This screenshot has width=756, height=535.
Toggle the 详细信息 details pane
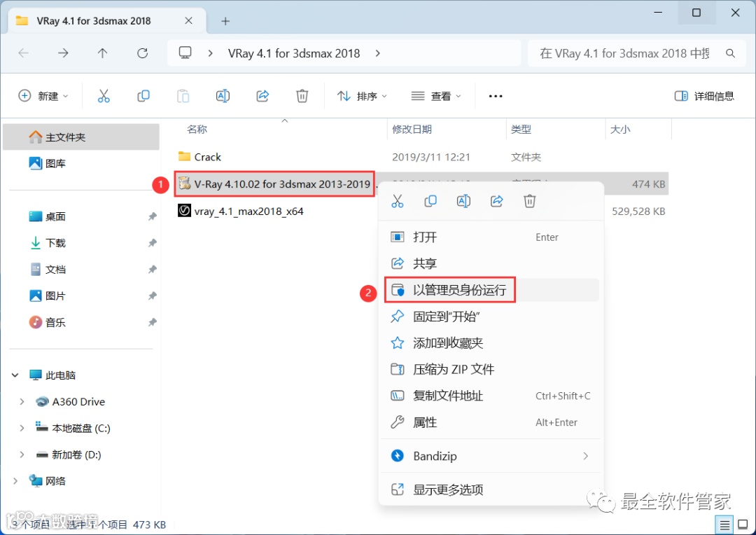coord(704,96)
